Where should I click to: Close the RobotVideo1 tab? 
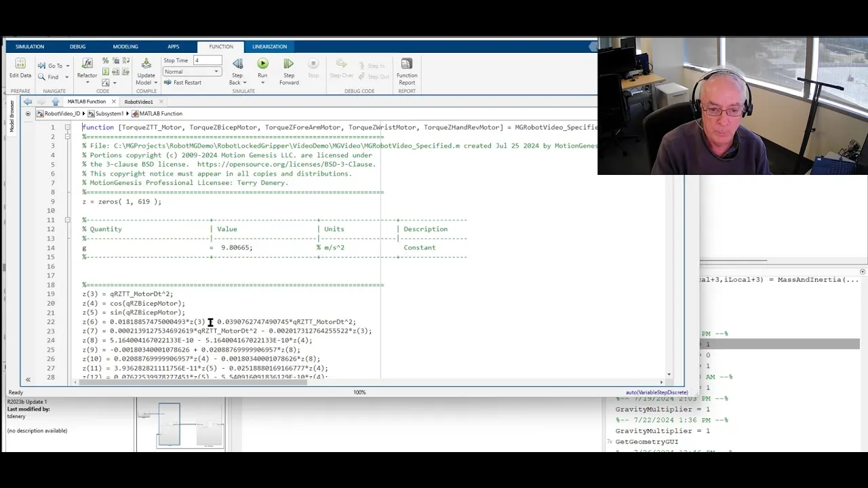coord(161,102)
